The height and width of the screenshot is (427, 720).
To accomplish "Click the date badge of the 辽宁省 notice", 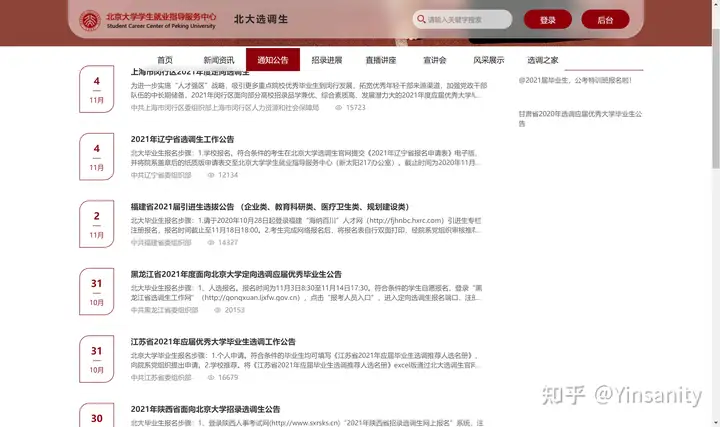I will coord(96,157).
